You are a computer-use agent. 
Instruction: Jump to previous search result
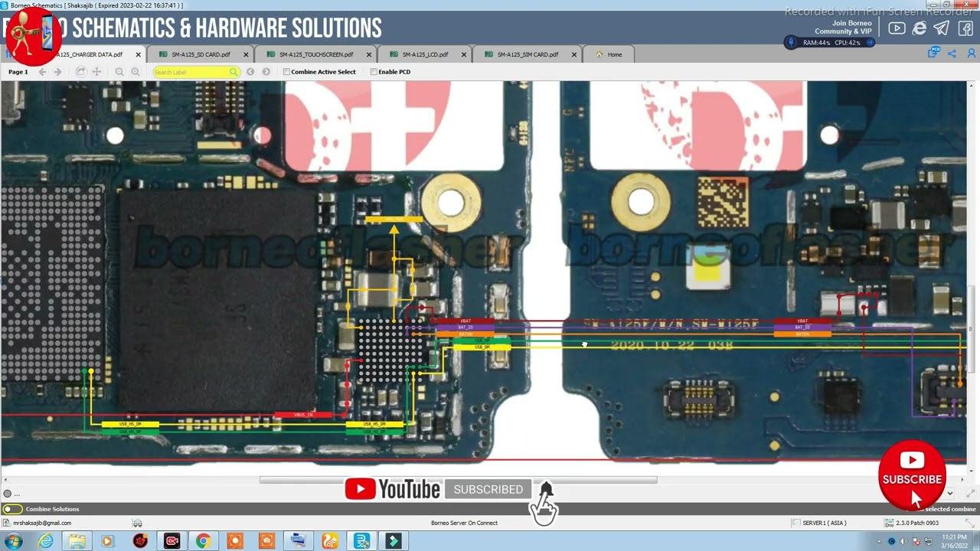tap(250, 72)
